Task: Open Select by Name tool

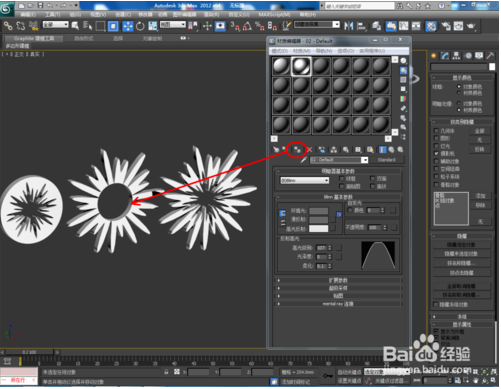Action: pos(88,26)
